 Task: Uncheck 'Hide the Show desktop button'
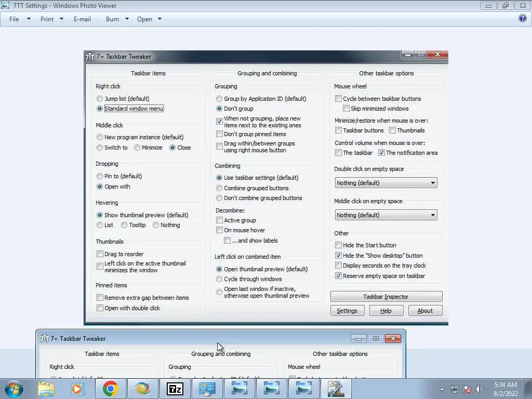338,256
